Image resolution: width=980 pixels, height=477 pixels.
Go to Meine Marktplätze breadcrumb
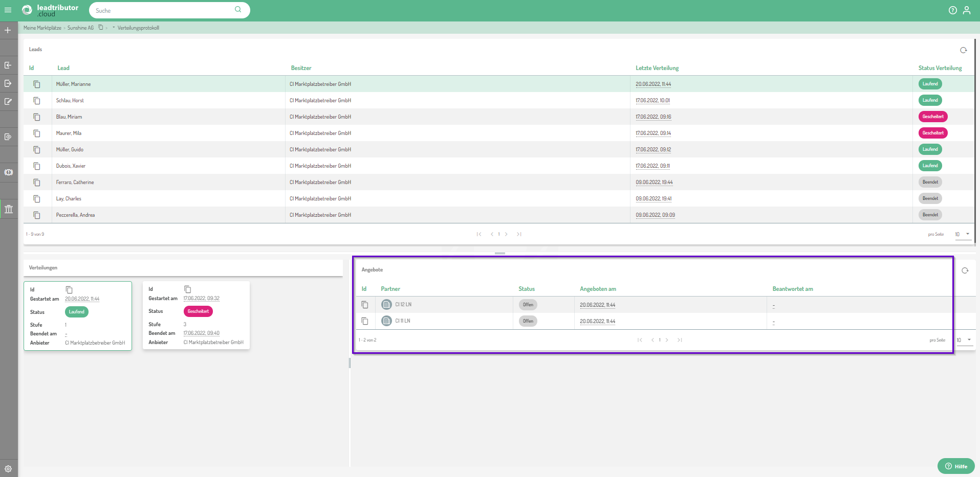coord(42,28)
